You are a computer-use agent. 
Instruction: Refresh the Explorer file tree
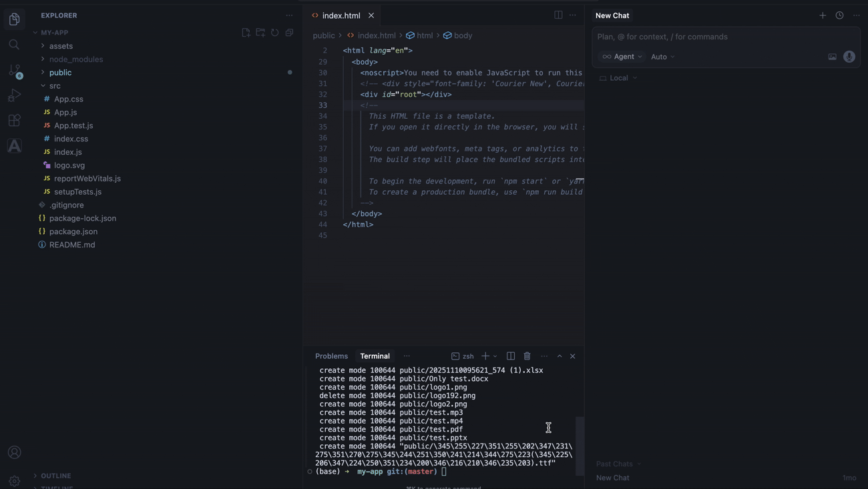275,33
